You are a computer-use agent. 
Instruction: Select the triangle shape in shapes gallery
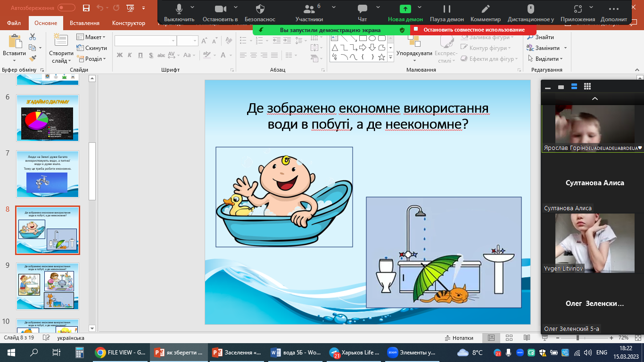[x=335, y=48]
